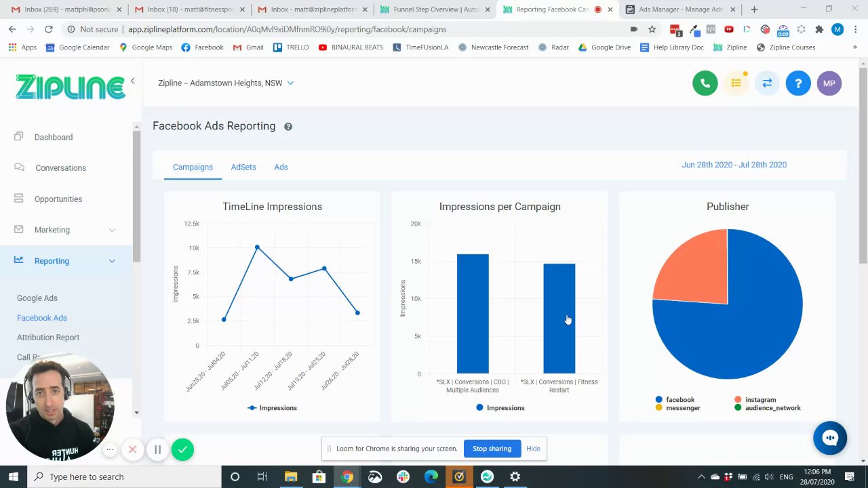Switch to the AdSets tab

[243, 167]
